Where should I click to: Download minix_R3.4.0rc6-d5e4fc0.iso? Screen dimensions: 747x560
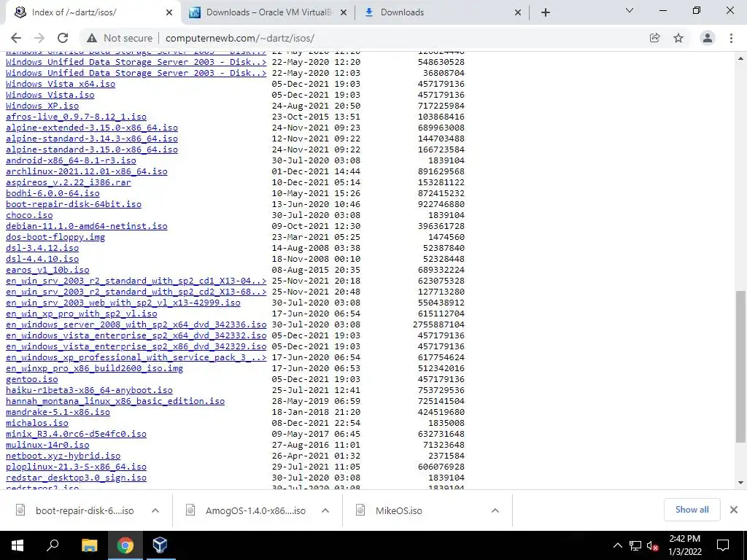coord(76,434)
